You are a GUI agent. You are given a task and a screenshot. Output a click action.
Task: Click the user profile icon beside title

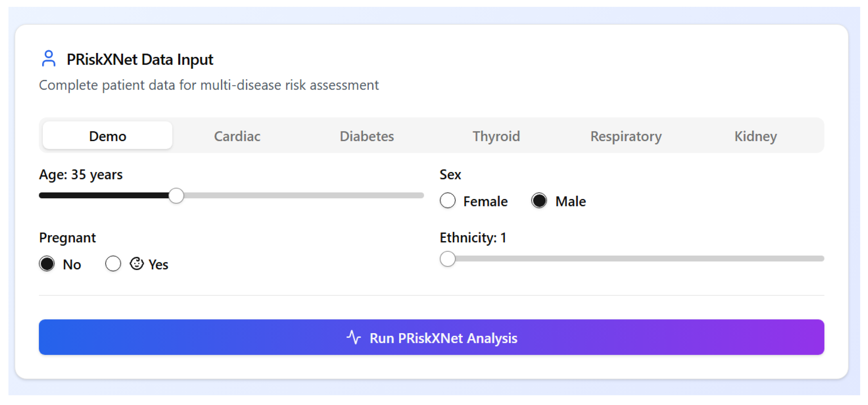click(48, 59)
